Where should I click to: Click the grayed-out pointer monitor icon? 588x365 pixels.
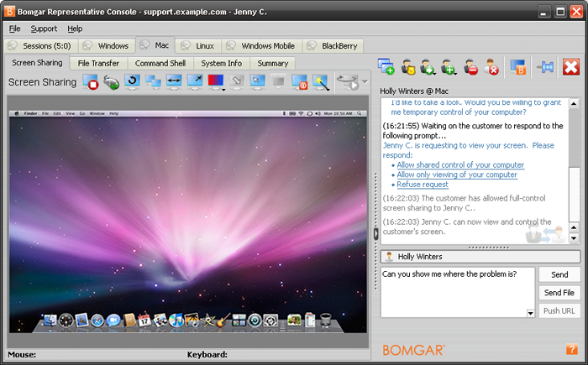coord(237,81)
